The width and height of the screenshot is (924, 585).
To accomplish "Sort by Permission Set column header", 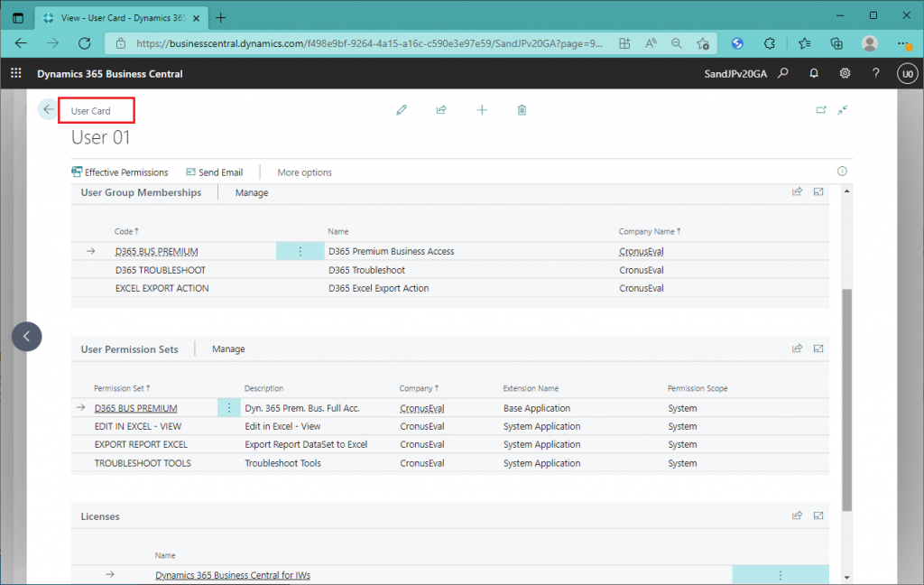I will (122, 388).
